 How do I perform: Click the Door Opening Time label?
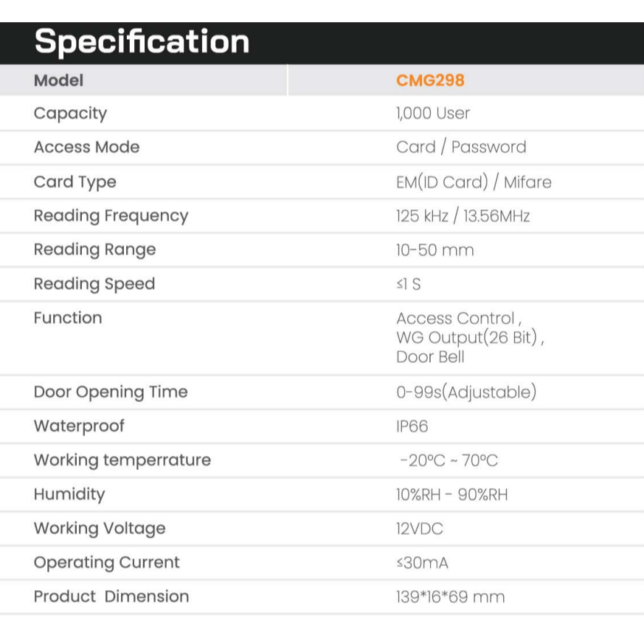(111, 392)
